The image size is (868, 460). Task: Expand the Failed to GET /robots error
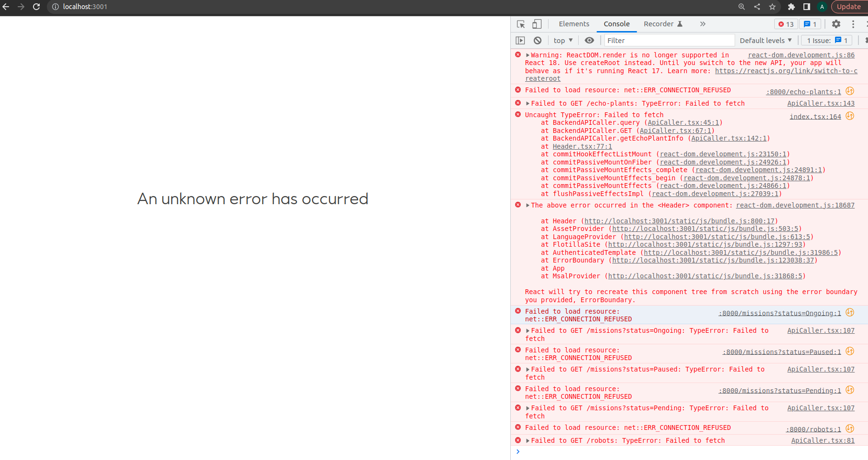point(528,441)
